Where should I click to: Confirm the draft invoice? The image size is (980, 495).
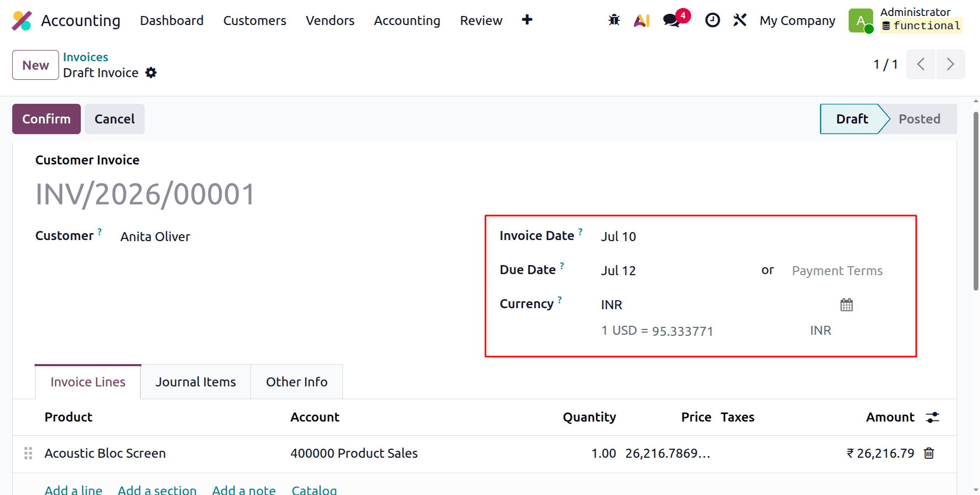pyautogui.click(x=46, y=119)
